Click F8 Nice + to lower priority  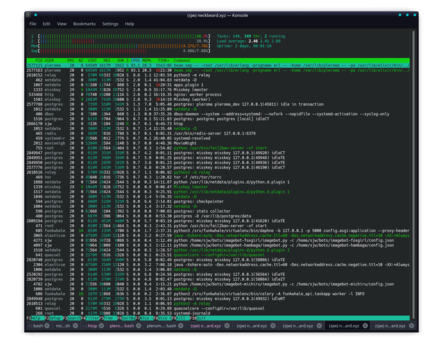[163, 318]
